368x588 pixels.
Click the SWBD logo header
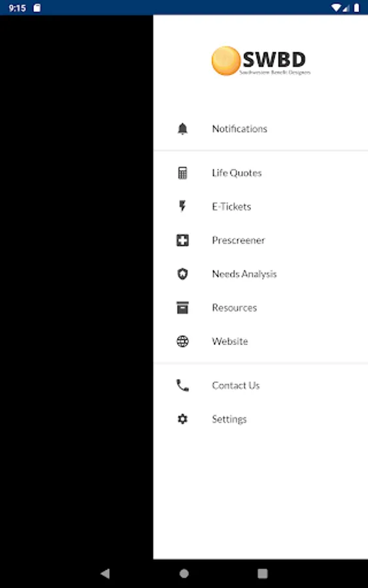pos(261,61)
